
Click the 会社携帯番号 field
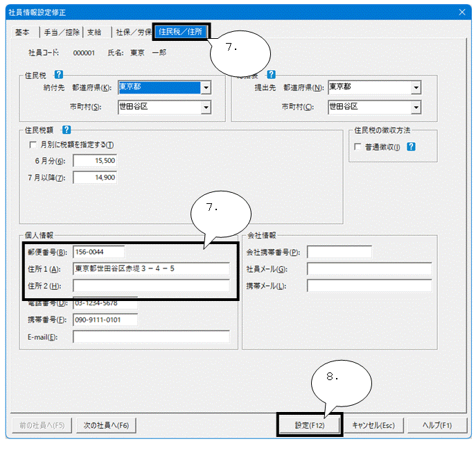coord(340,252)
